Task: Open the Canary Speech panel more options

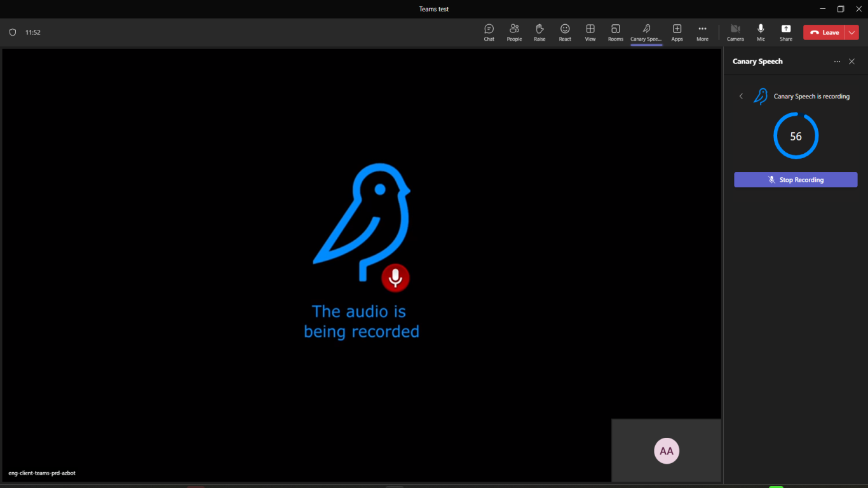Action: click(837, 62)
